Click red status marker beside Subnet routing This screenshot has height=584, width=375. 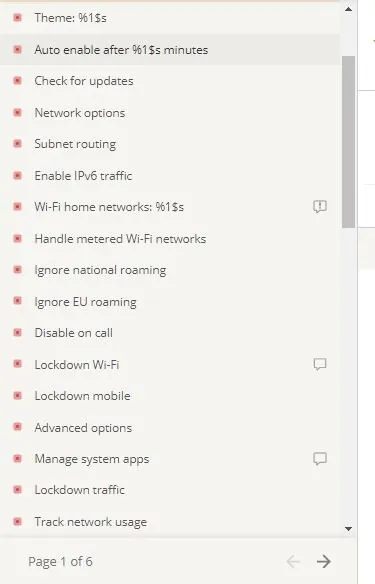pyautogui.click(x=18, y=143)
